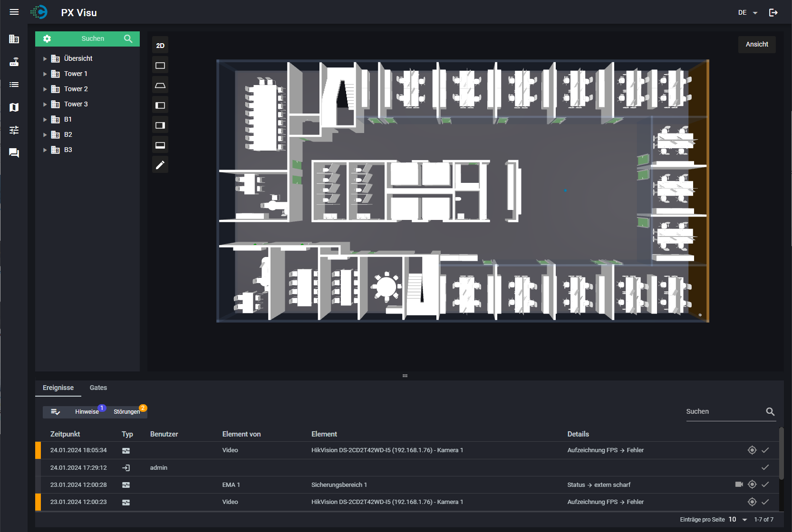Log out using the exit icon
This screenshot has width=792, height=532.
pyautogui.click(x=773, y=13)
